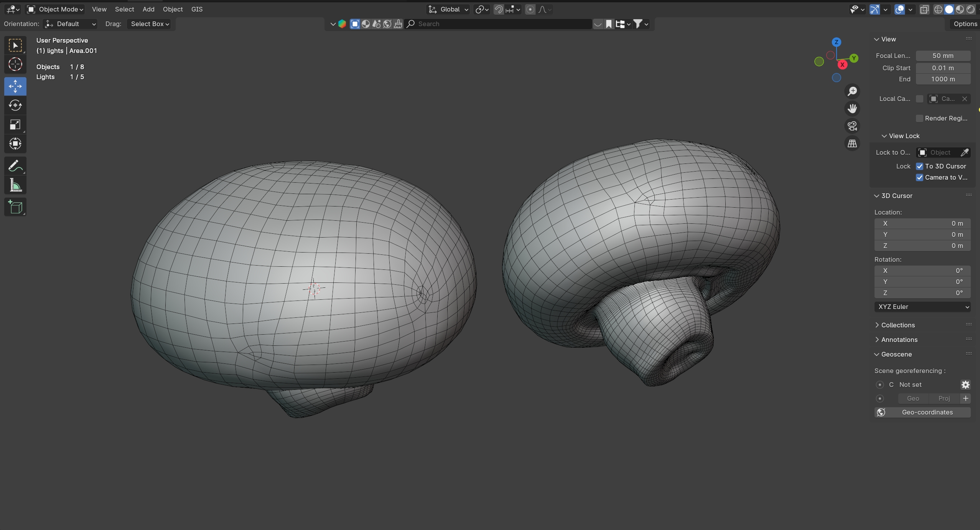Image resolution: width=980 pixels, height=530 pixels.
Task: Disable Camera to View lock checkbox
Action: (919, 177)
